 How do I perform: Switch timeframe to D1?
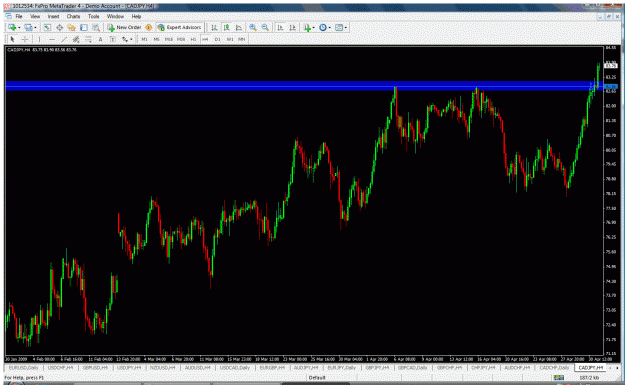click(x=218, y=39)
